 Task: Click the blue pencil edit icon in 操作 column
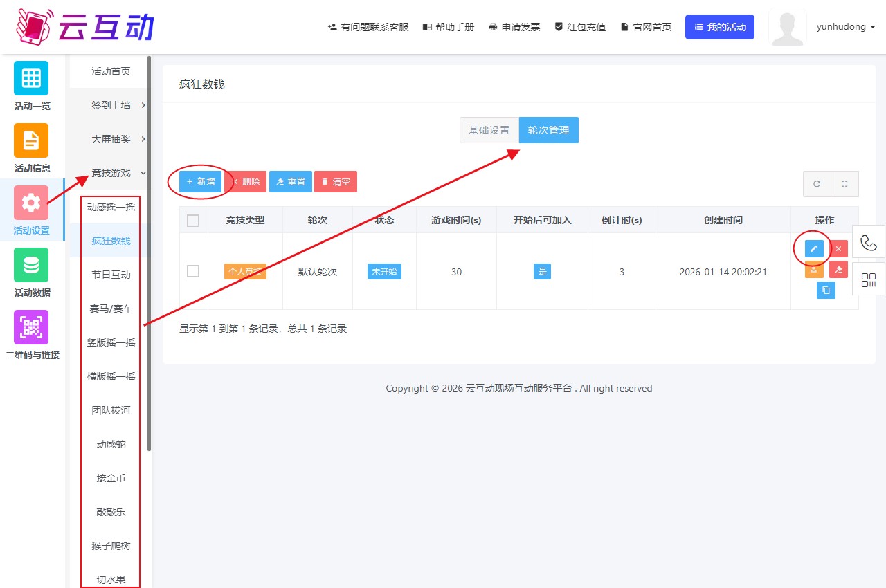point(813,248)
